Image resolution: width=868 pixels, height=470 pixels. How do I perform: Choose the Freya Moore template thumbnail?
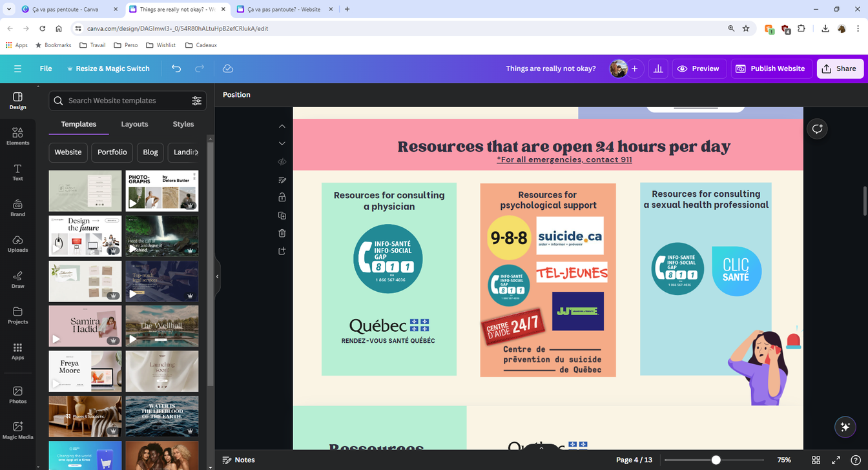(x=85, y=371)
